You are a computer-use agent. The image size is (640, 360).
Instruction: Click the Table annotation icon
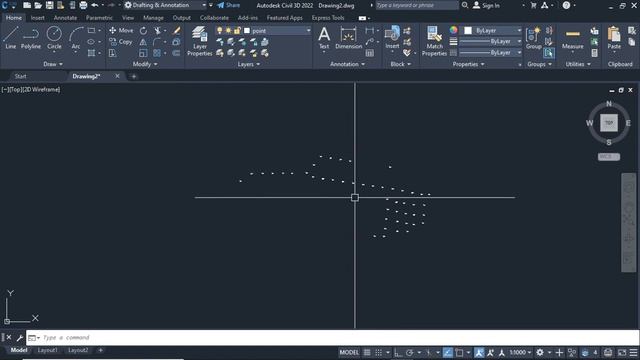[370, 53]
